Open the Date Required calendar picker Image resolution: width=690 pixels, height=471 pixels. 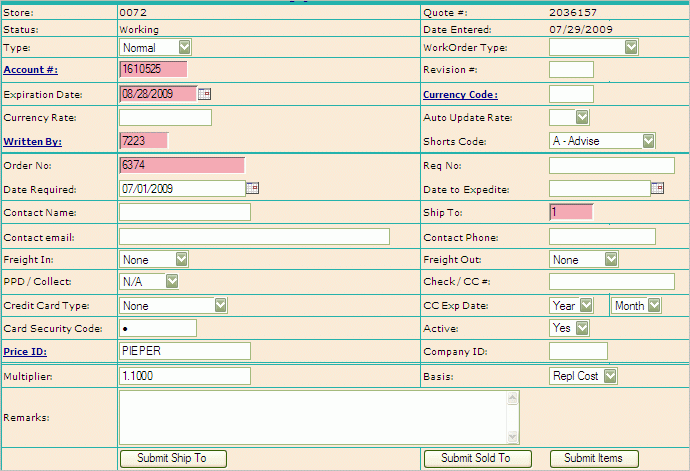[252, 188]
